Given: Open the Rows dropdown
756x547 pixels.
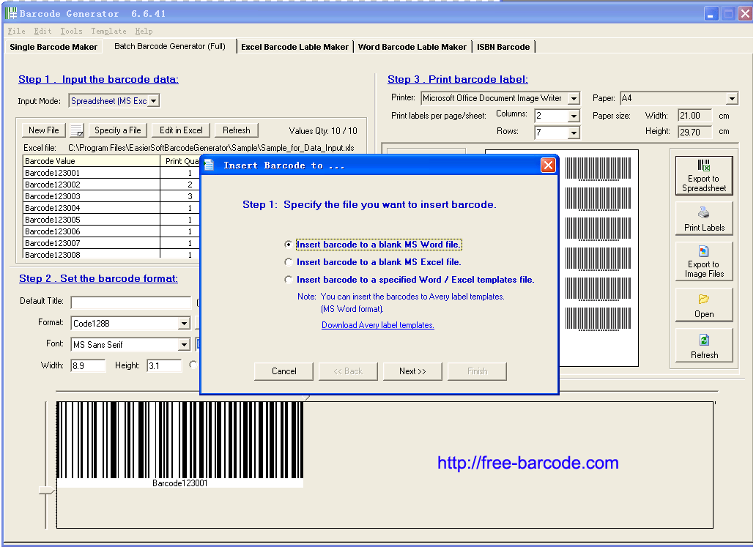Looking at the screenshot, I should coord(574,133).
